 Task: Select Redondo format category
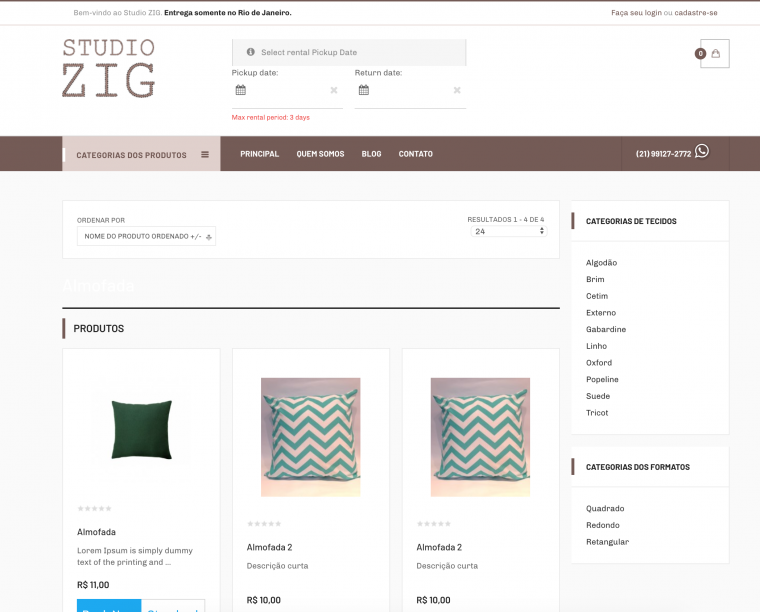(x=602, y=525)
